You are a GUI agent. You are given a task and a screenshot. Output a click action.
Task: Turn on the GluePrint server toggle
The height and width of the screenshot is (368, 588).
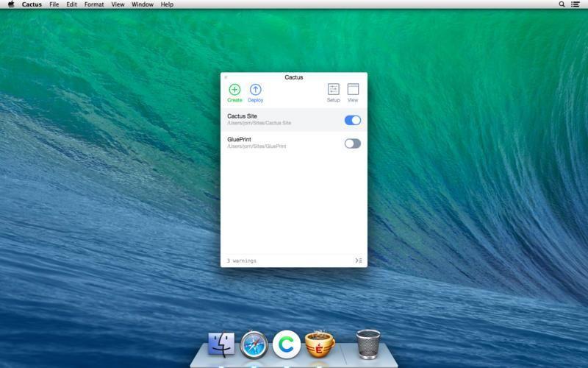(353, 144)
